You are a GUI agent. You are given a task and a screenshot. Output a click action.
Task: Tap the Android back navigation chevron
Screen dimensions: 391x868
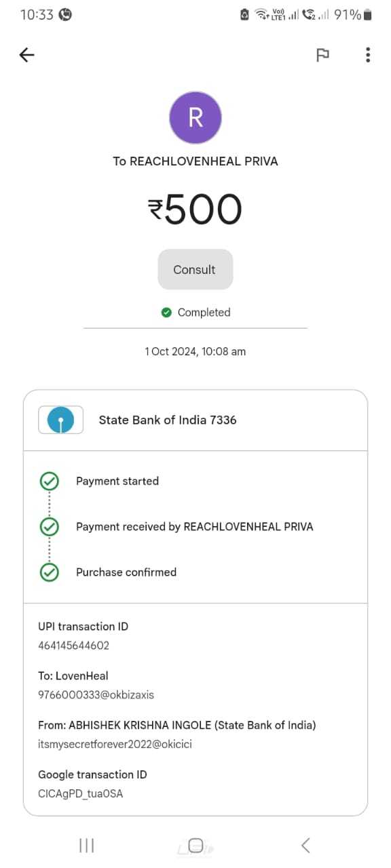click(x=305, y=845)
